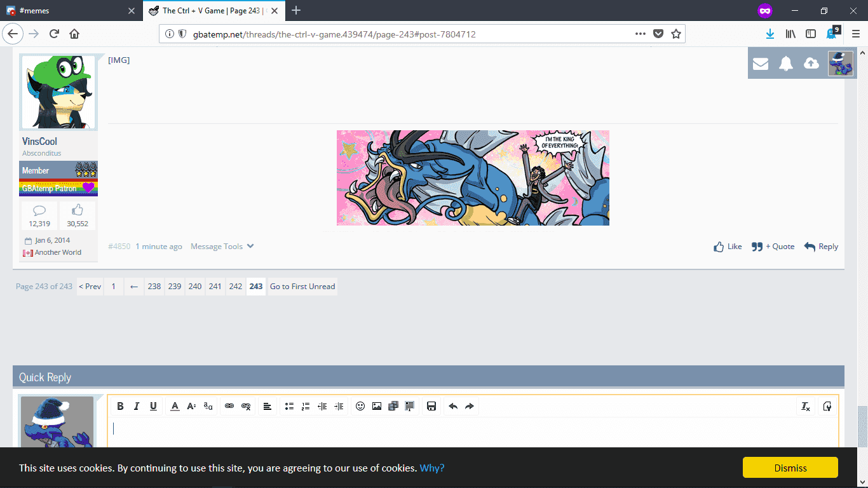Indent the text in the editor

tap(339, 407)
